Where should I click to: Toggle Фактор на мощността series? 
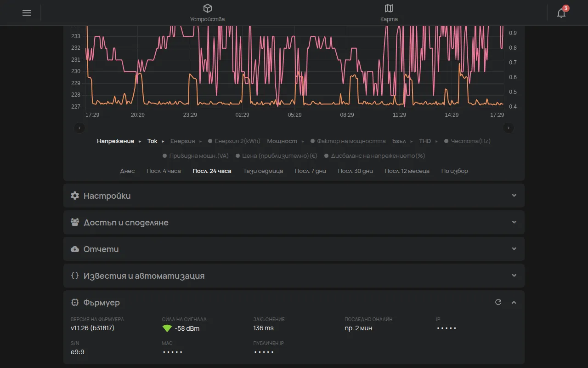pos(348,141)
